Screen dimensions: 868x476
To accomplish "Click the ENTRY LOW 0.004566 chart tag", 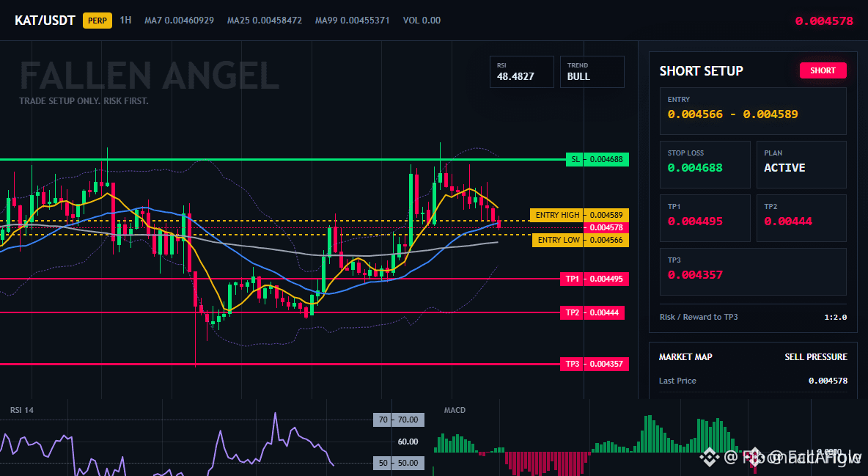I will (580, 240).
